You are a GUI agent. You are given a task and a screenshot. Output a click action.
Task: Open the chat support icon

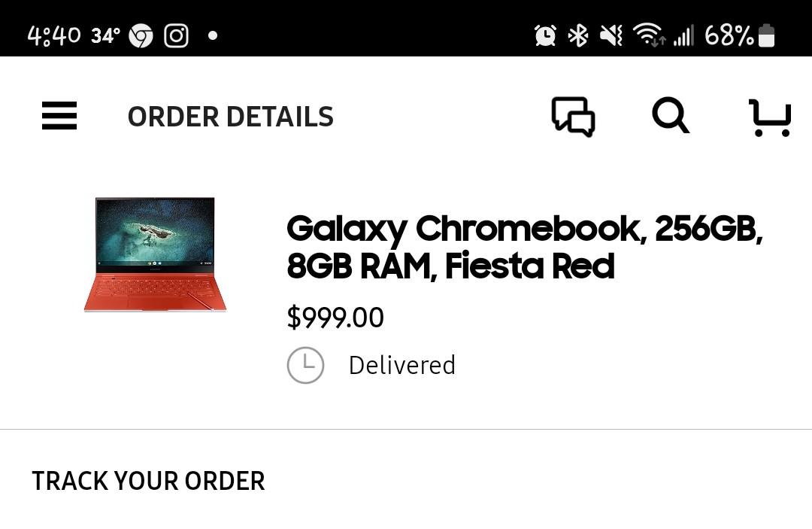[573, 117]
